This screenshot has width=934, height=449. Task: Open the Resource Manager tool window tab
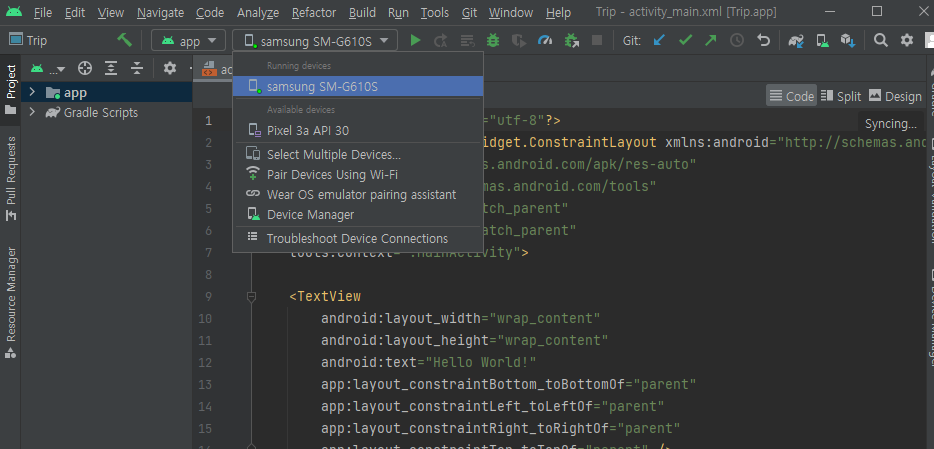[11, 303]
